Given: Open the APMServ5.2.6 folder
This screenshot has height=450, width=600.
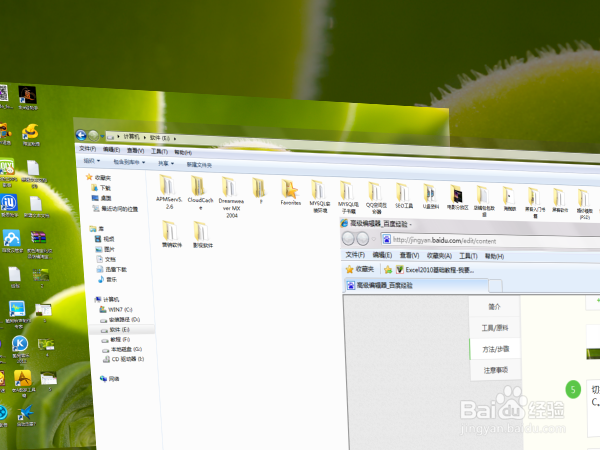Looking at the screenshot, I should (168, 191).
